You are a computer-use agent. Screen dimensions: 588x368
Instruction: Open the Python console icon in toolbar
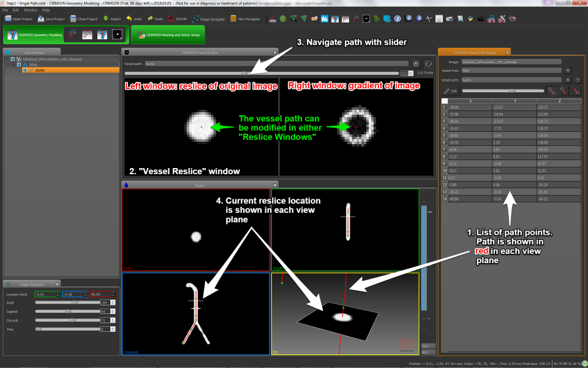coord(469,19)
